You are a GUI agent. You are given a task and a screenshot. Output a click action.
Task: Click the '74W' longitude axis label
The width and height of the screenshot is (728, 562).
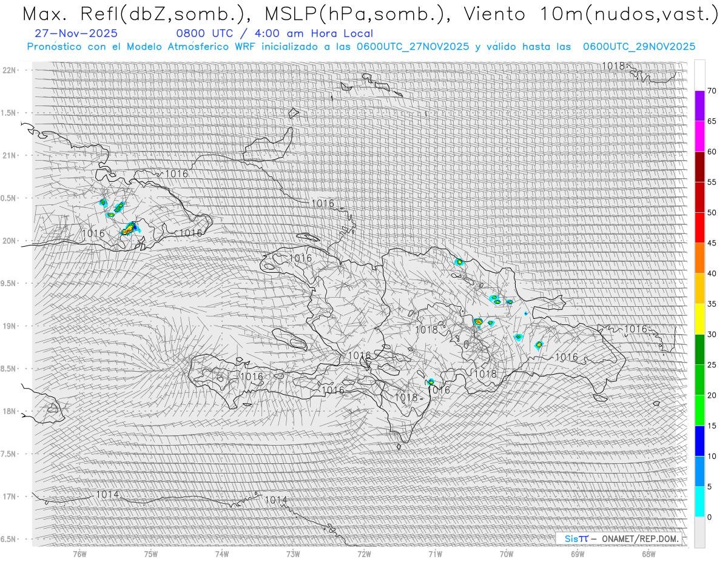click(222, 554)
